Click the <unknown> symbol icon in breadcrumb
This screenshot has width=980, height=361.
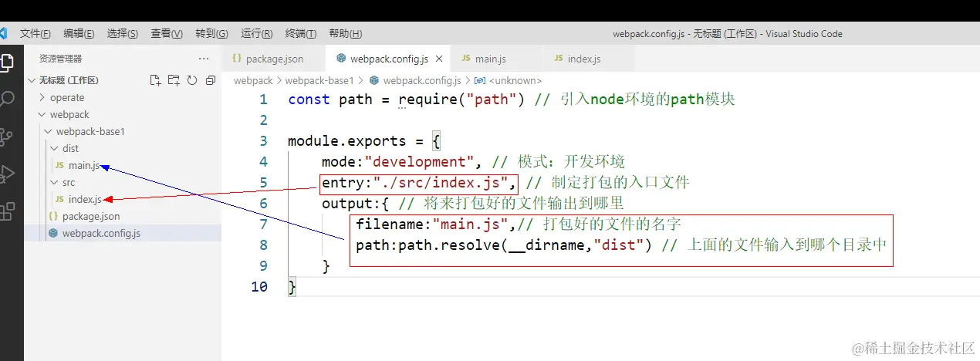(x=479, y=80)
